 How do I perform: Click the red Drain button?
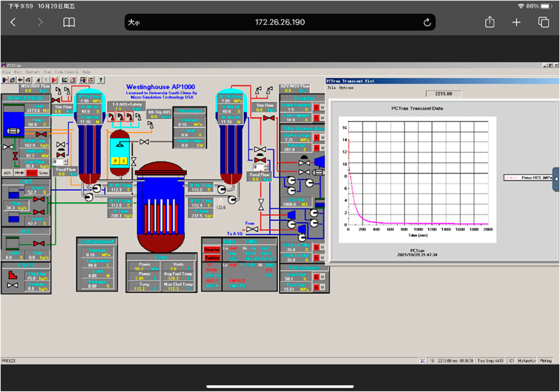point(32,173)
